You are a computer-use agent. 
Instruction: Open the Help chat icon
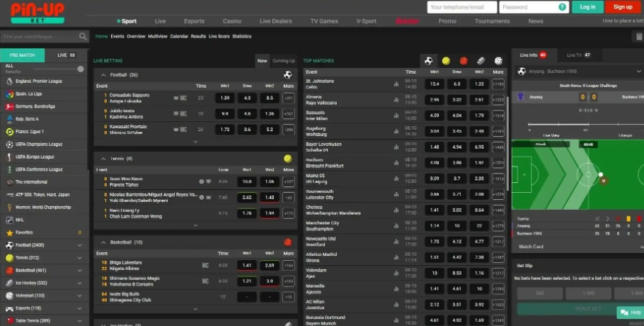pyautogui.click(x=625, y=313)
